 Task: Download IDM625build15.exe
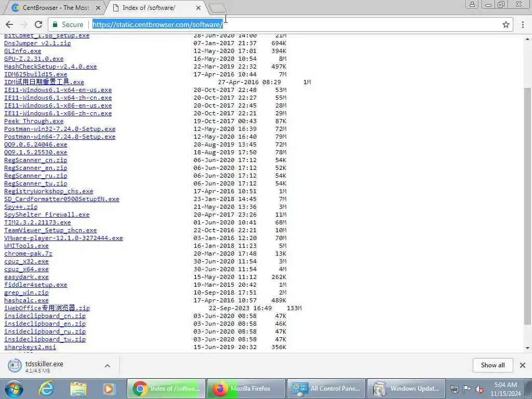[x=36, y=74]
